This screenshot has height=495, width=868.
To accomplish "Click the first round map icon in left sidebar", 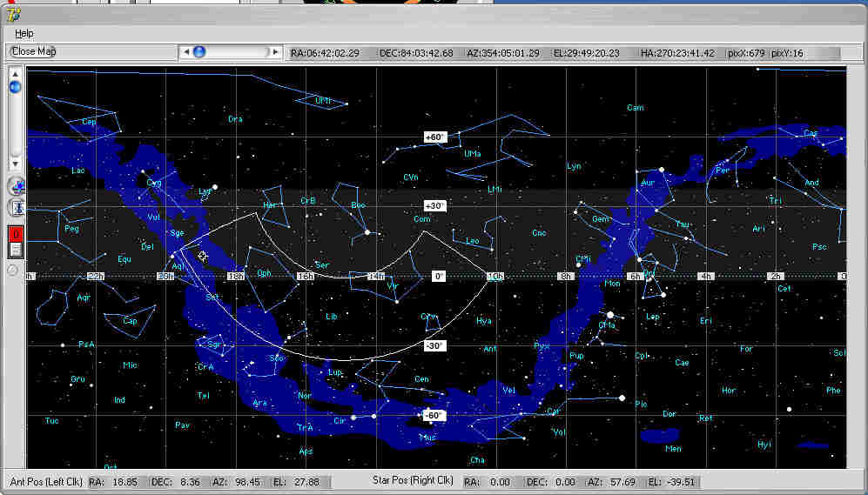I will coord(17,186).
